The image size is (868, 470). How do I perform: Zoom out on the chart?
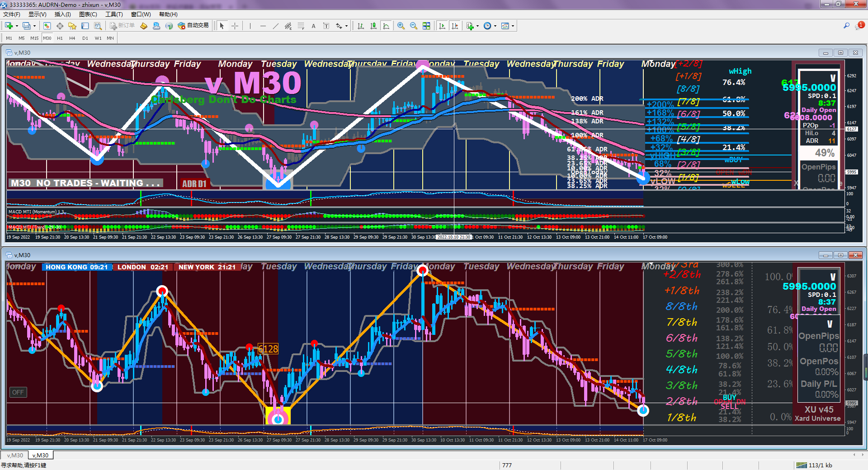click(x=414, y=26)
